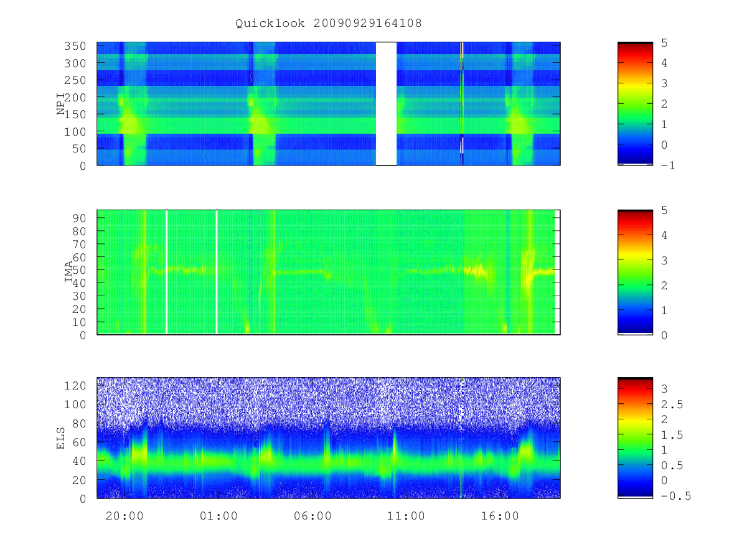This screenshot has width=747, height=560.
Task: Click the ELS panel colorbar
Action: pos(635,437)
